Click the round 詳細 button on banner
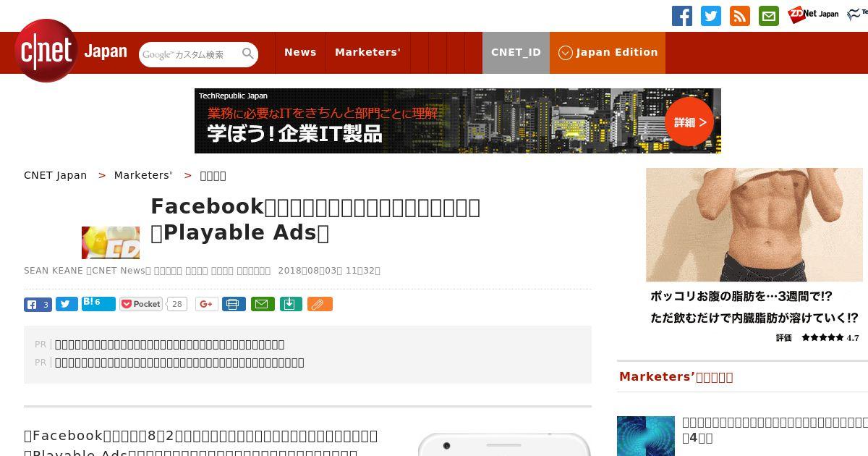868x456 pixels. pyautogui.click(x=689, y=122)
